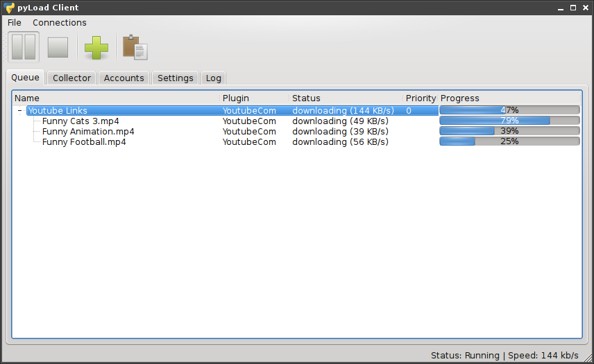The width and height of the screenshot is (594, 364).
Task: Open the File menu
Action: (15, 23)
